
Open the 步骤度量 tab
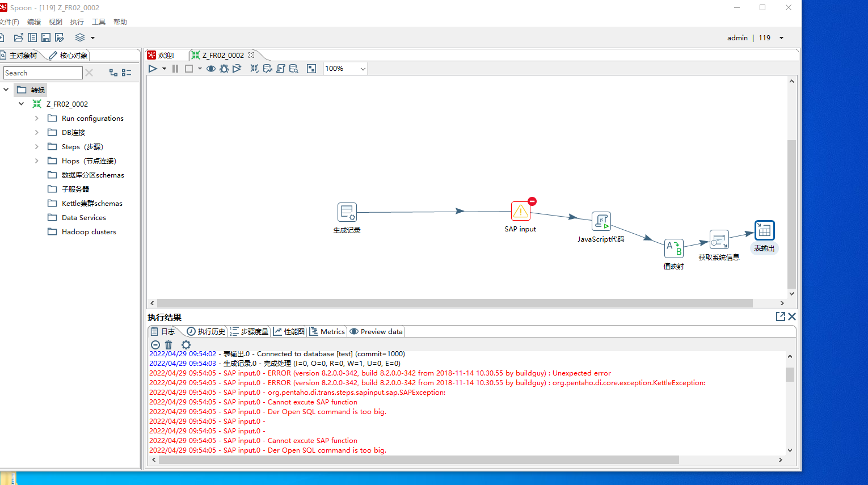(x=249, y=331)
